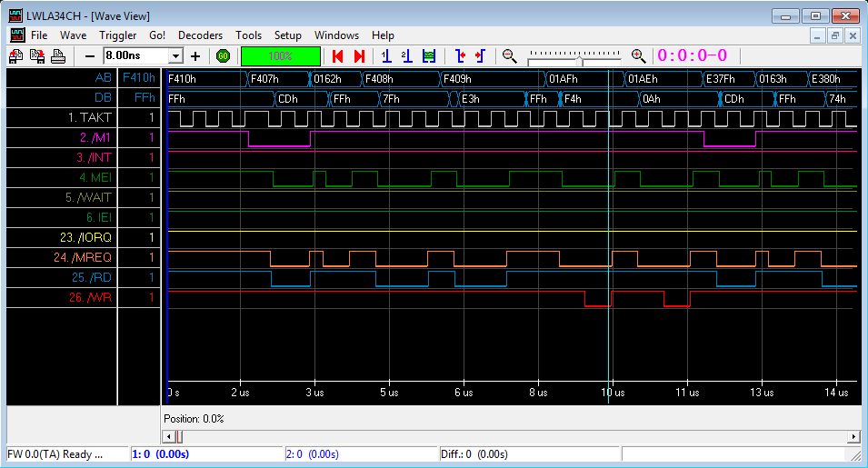Click the green GO start capture icon
The width and height of the screenshot is (868, 468).
[224, 56]
